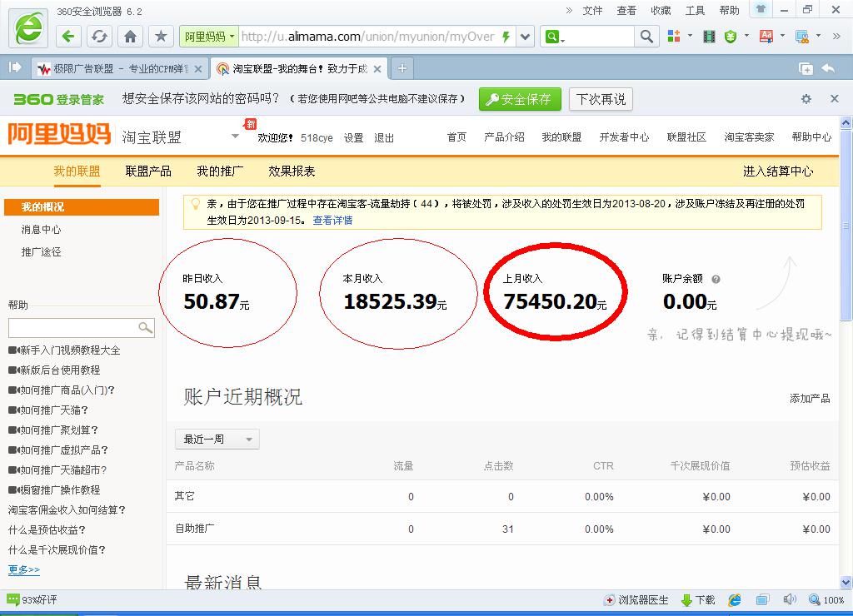Open the 效果报表 navigation tab
The image size is (853, 616).
(x=292, y=171)
